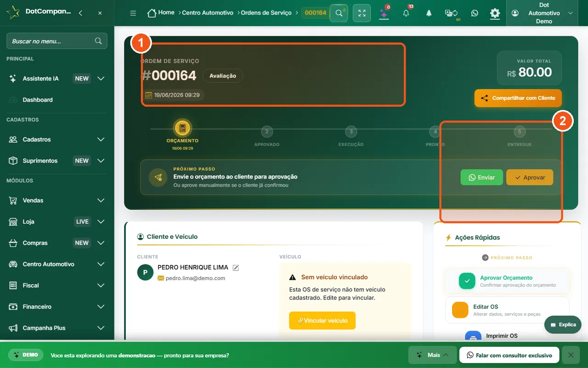Expand Fiscal sidebar menu
The image size is (588, 368).
click(57, 285)
